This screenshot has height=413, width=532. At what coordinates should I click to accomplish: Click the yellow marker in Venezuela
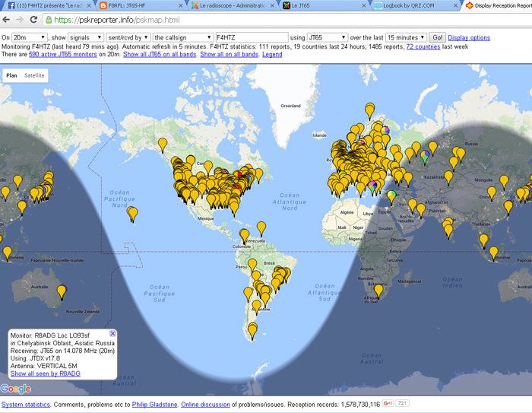point(261,228)
